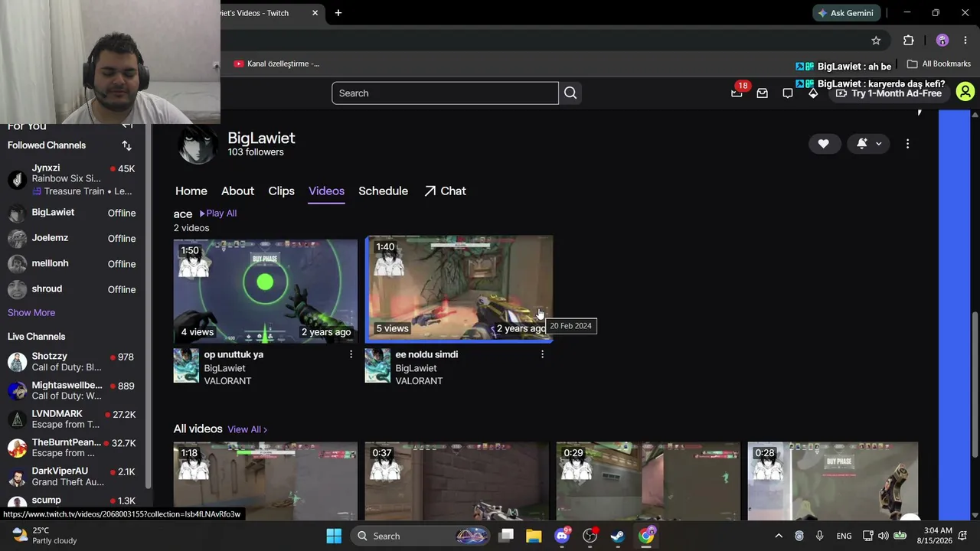Click the Get Bits diamond icon
The height and width of the screenshot is (551, 980).
click(813, 93)
